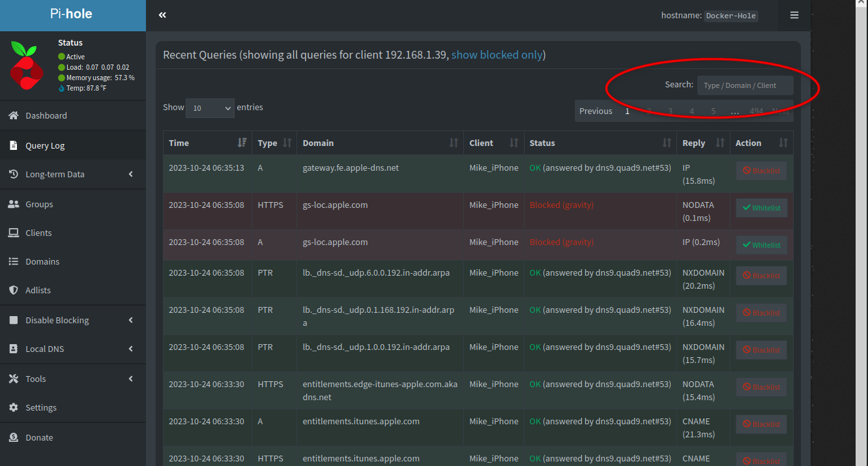This screenshot has width=868, height=466.
Task: Click the Dashboard home icon
Action: pyautogui.click(x=13, y=115)
